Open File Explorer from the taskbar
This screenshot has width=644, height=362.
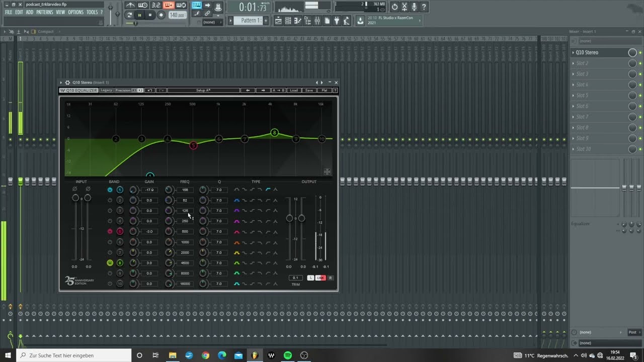(x=173, y=355)
